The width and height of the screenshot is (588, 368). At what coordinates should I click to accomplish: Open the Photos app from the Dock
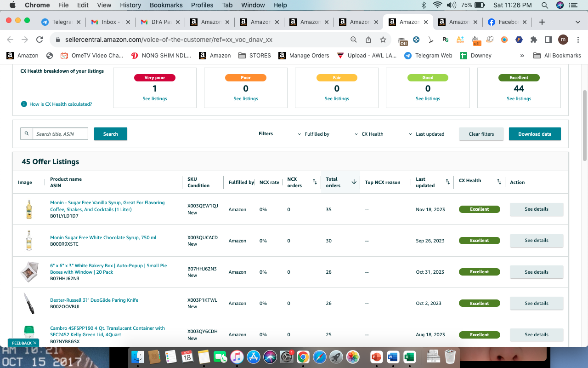point(353,356)
